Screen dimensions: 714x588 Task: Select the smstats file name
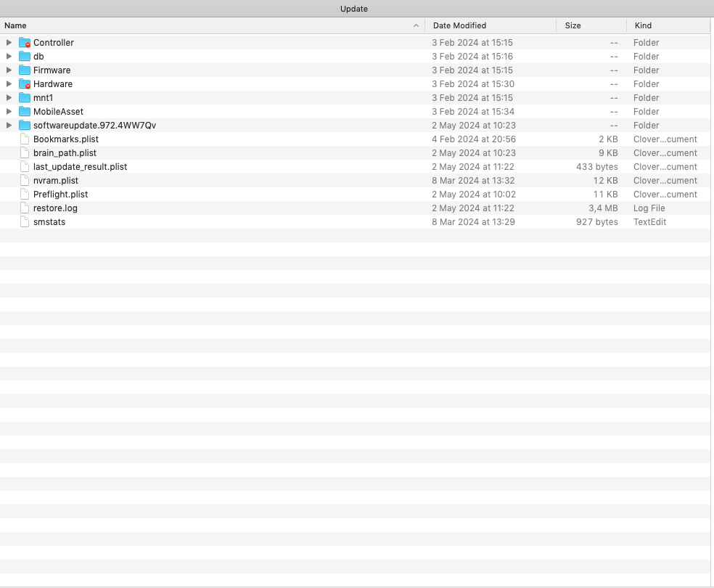pos(49,222)
